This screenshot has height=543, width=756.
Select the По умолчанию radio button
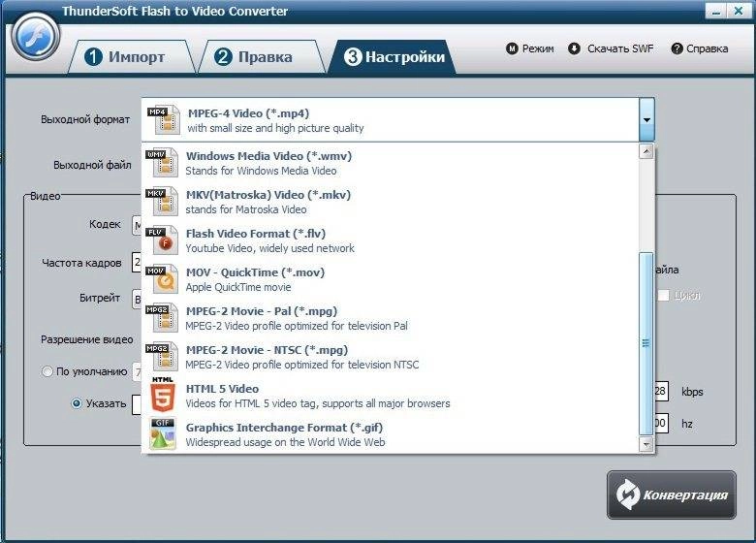(x=47, y=371)
